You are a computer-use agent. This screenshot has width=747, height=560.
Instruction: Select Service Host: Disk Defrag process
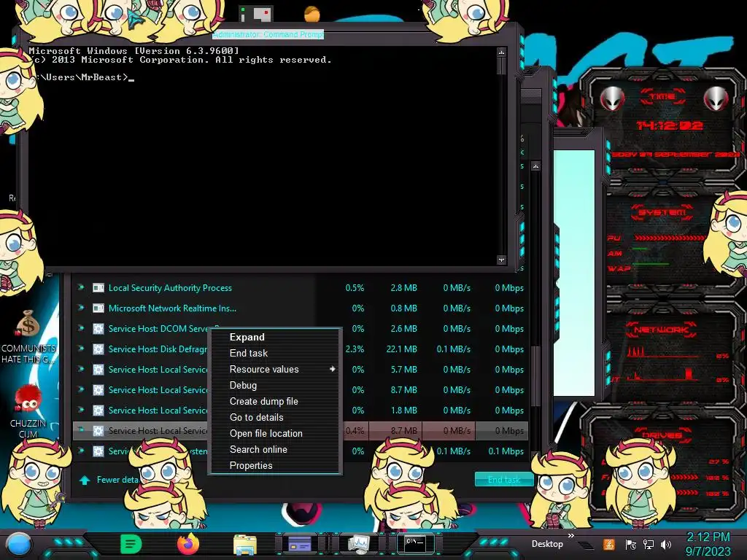158,349
